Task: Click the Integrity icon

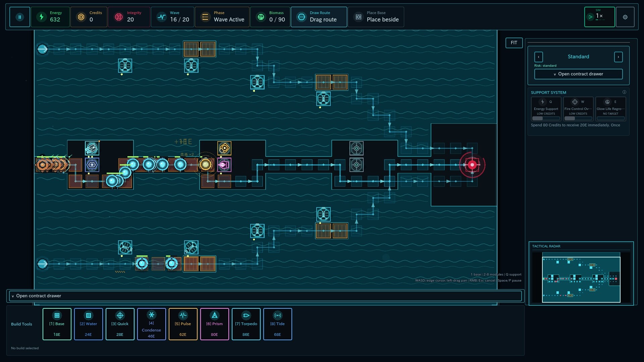Action: tap(119, 17)
